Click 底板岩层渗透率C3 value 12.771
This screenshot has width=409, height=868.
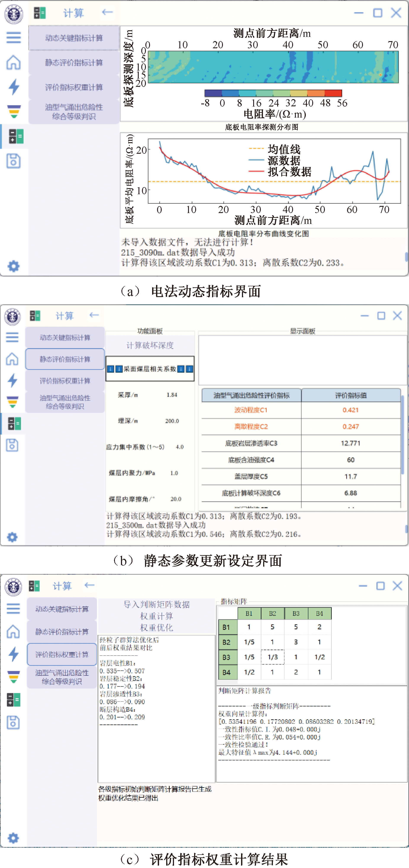click(x=351, y=443)
